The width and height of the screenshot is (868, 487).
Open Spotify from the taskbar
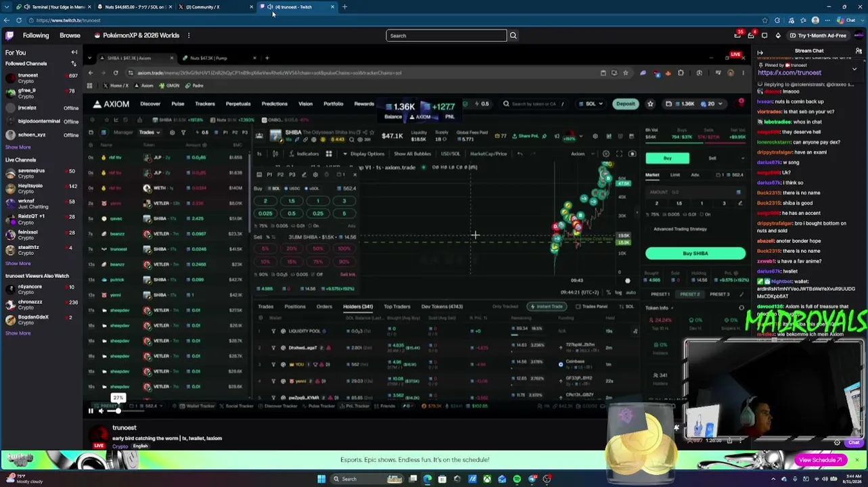click(517, 479)
